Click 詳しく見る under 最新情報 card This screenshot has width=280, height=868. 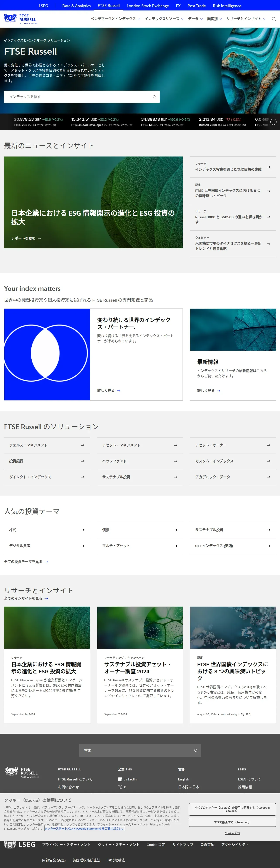point(209,391)
